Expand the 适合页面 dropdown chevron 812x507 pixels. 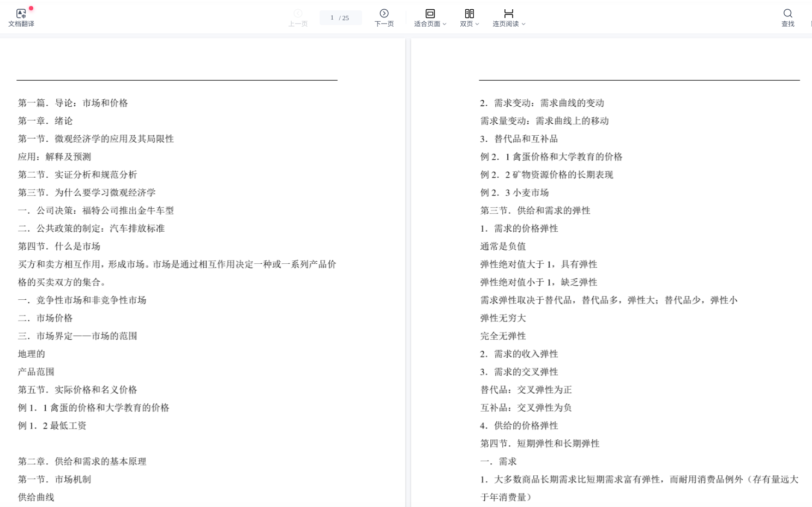[444, 24]
